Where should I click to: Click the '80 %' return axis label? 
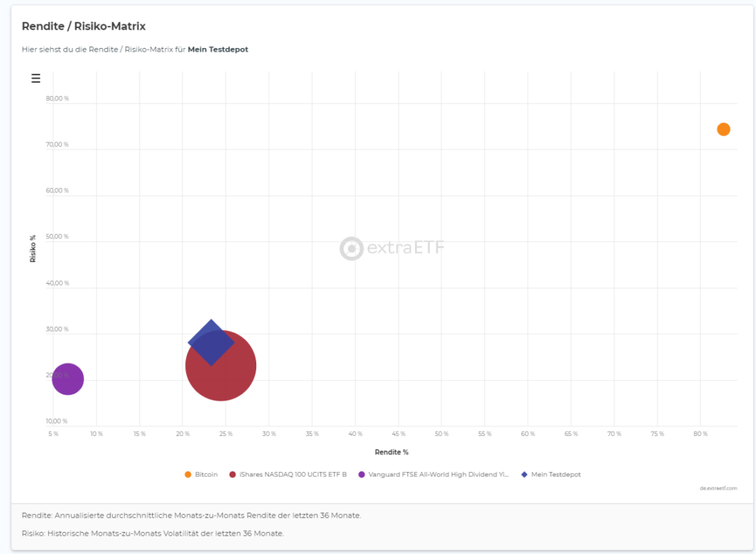click(701, 434)
